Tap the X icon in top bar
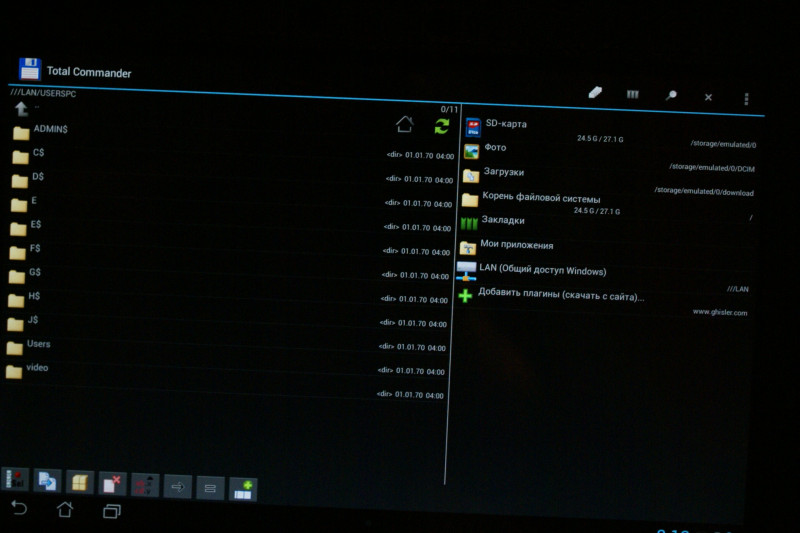This screenshot has width=800, height=533. (x=708, y=97)
